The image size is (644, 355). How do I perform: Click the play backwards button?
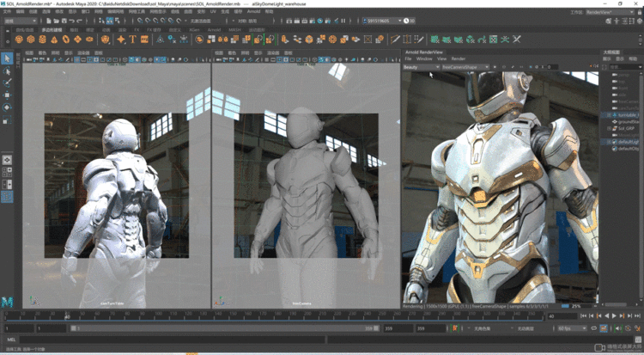606,316
